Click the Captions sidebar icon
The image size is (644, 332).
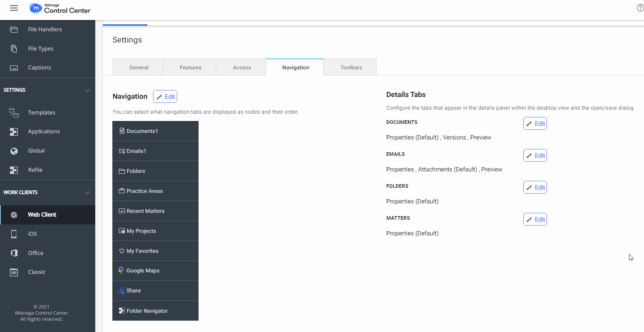[14, 68]
